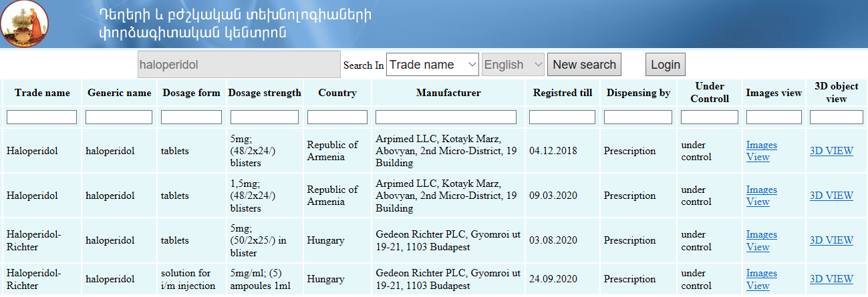Click the Dosage strength column filter box
The height and width of the screenshot is (297, 868).
[265, 117]
